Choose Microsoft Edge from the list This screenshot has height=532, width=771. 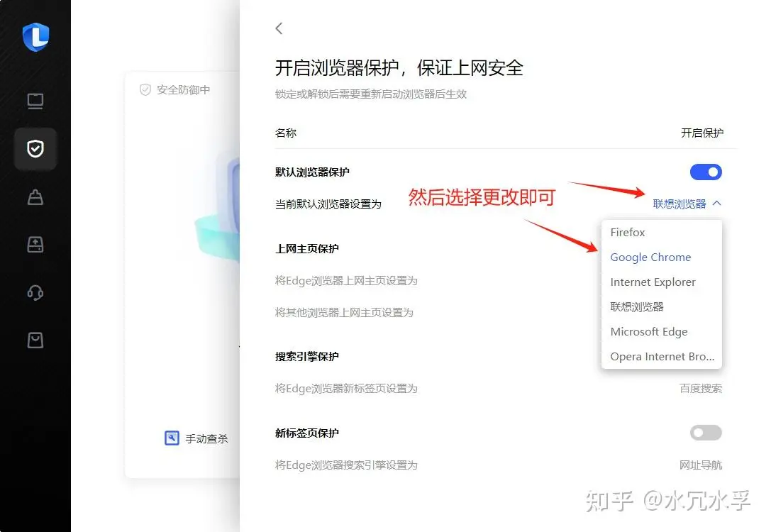[649, 332]
